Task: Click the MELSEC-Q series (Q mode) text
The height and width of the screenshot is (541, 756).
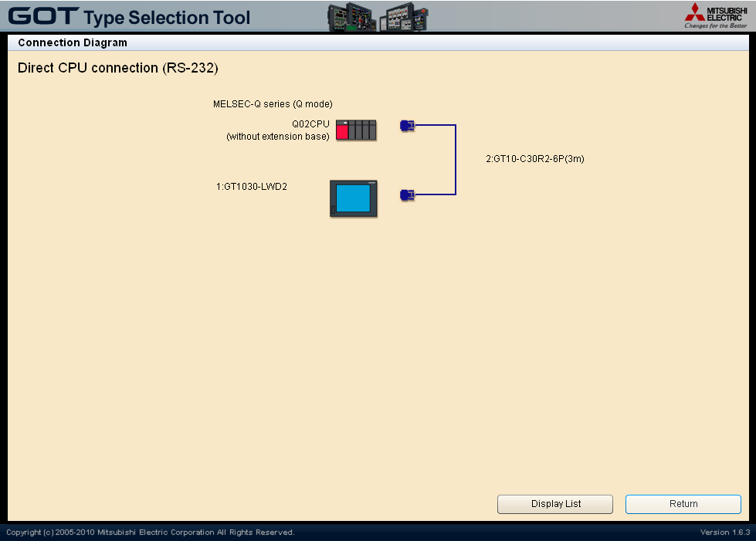Action: click(x=273, y=104)
